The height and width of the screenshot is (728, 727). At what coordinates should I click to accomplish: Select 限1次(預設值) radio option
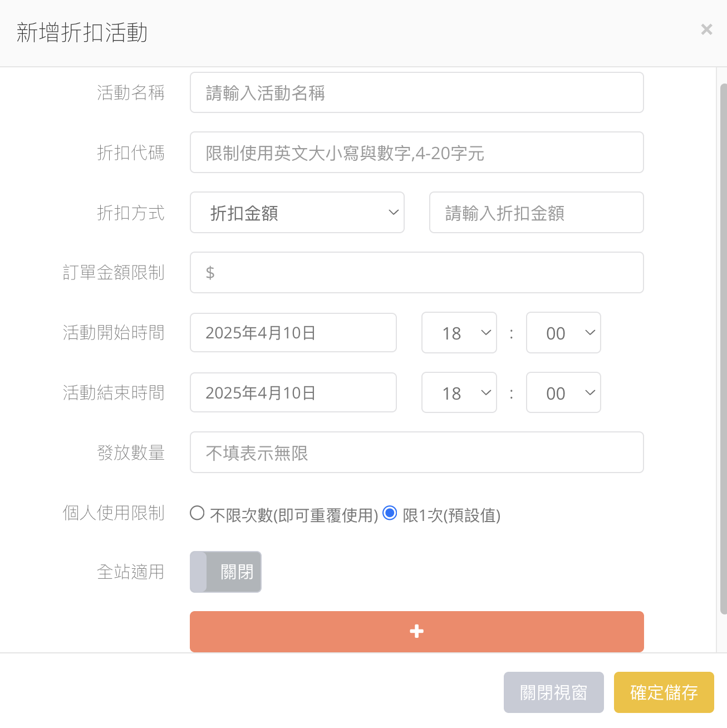coord(390,513)
